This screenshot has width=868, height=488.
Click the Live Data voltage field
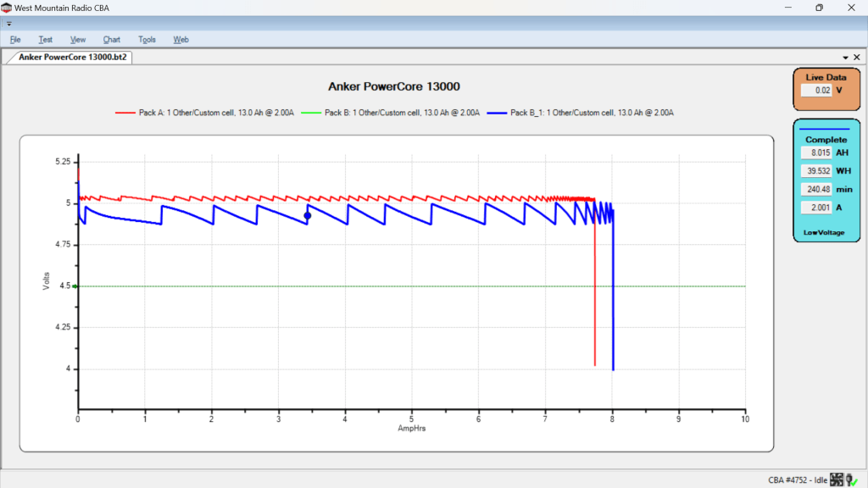[x=817, y=90]
